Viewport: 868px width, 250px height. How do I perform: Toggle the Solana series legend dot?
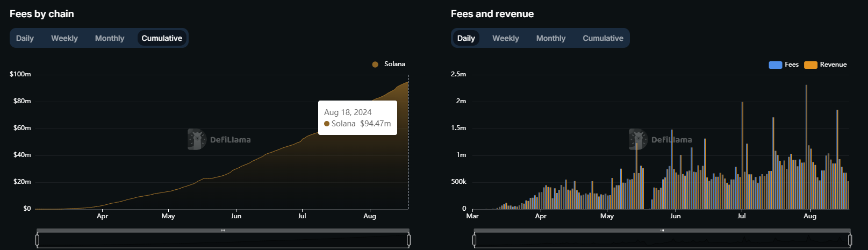[x=375, y=65]
